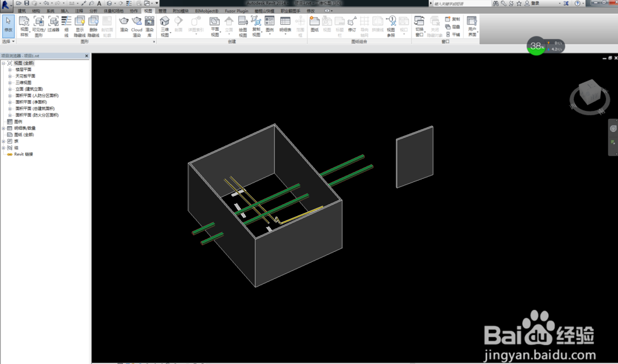Switch to the 管理 ribbon tab
Screen dimensions: 618x364
tap(163, 11)
